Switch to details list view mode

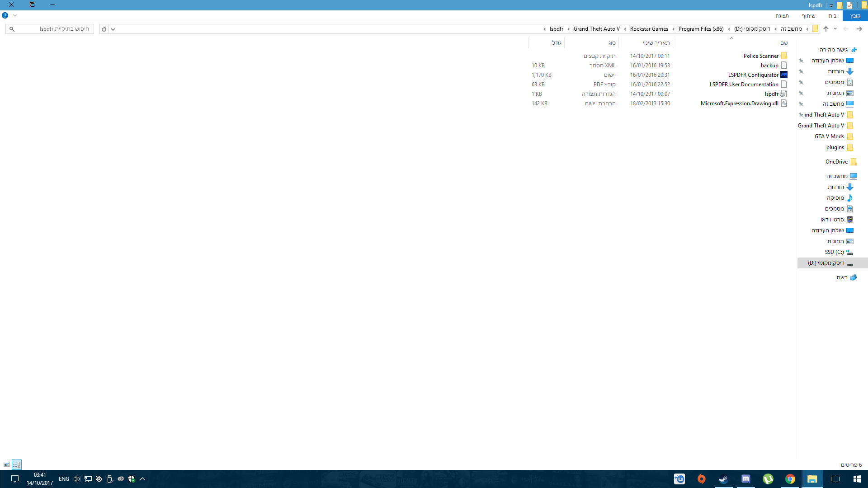[x=16, y=465]
